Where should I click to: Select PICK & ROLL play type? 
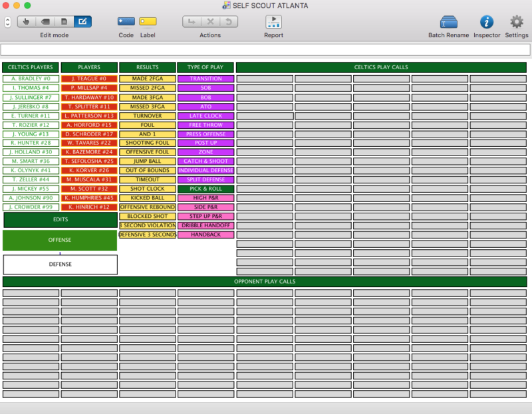point(206,189)
